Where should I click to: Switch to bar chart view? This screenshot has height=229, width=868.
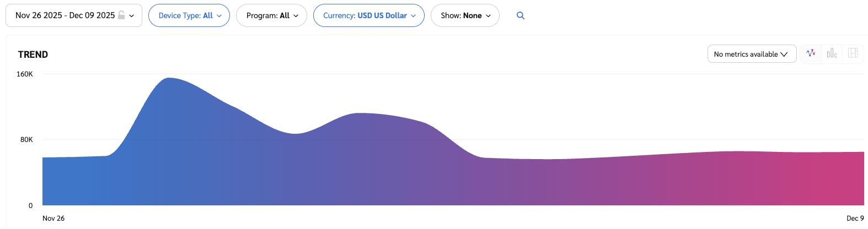click(x=832, y=53)
